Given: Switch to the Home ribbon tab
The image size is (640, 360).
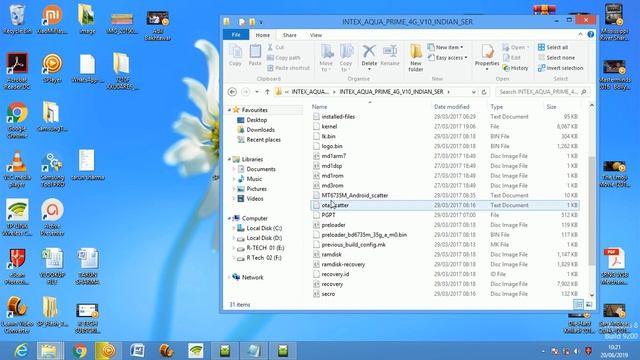Looking at the screenshot, I should (262, 35).
